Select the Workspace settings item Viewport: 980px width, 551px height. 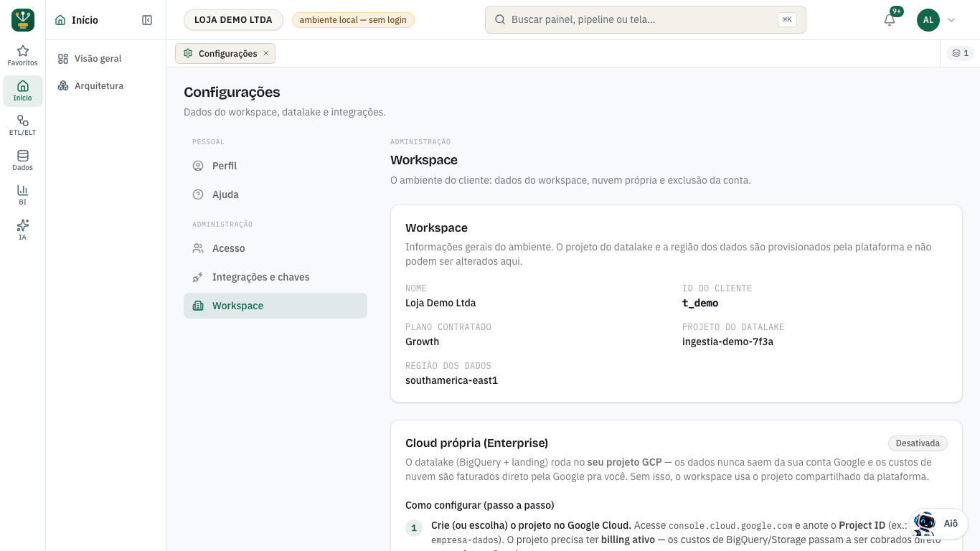275,306
